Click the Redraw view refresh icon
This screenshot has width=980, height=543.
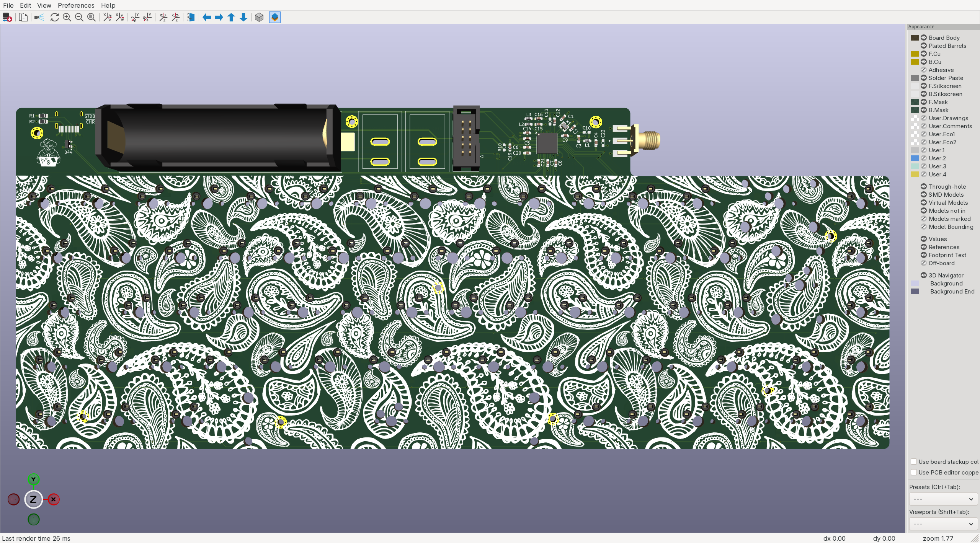(55, 17)
